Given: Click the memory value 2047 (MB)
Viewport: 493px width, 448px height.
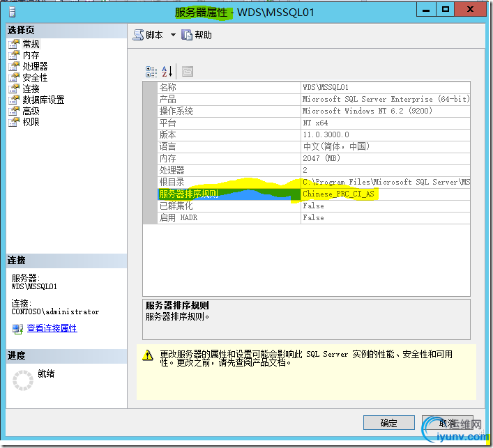Looking at the screenshot, I should tap(321, 158).
